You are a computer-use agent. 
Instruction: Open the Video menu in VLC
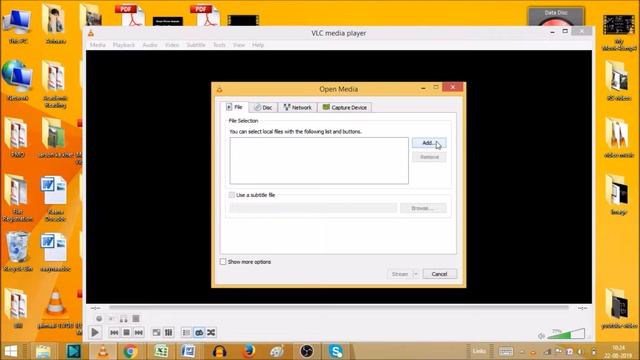point(172,45)
